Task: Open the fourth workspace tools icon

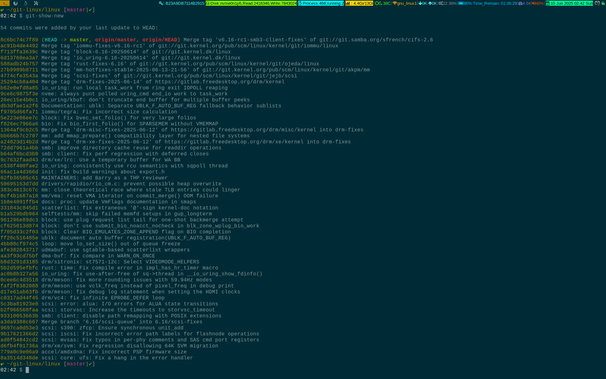Action: pos(36,3)
